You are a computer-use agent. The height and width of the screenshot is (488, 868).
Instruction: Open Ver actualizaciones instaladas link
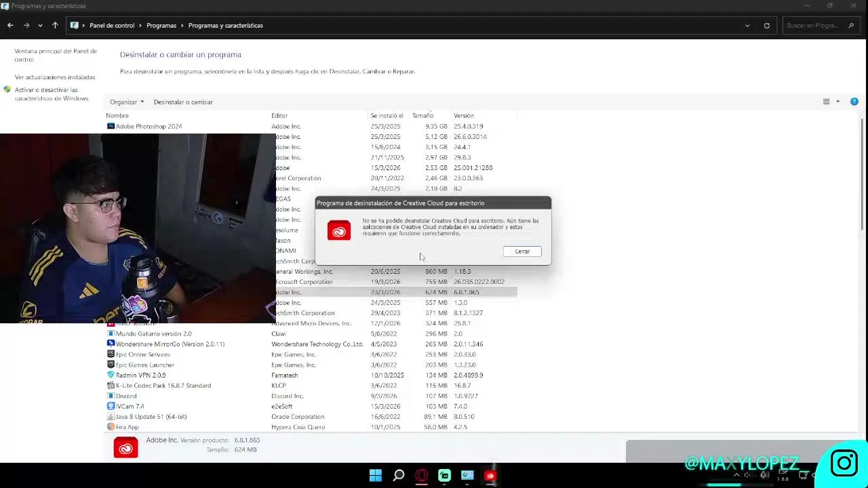coord(55,77)
